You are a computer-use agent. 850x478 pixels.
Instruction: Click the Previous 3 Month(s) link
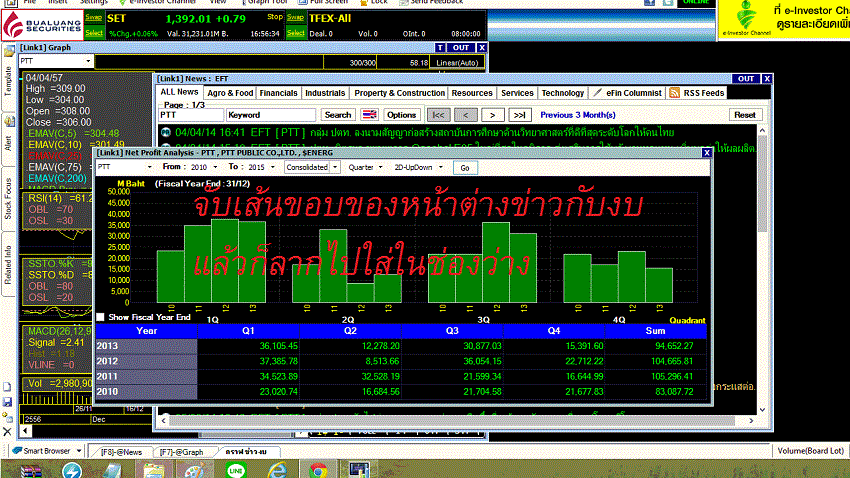coord(578,115)
